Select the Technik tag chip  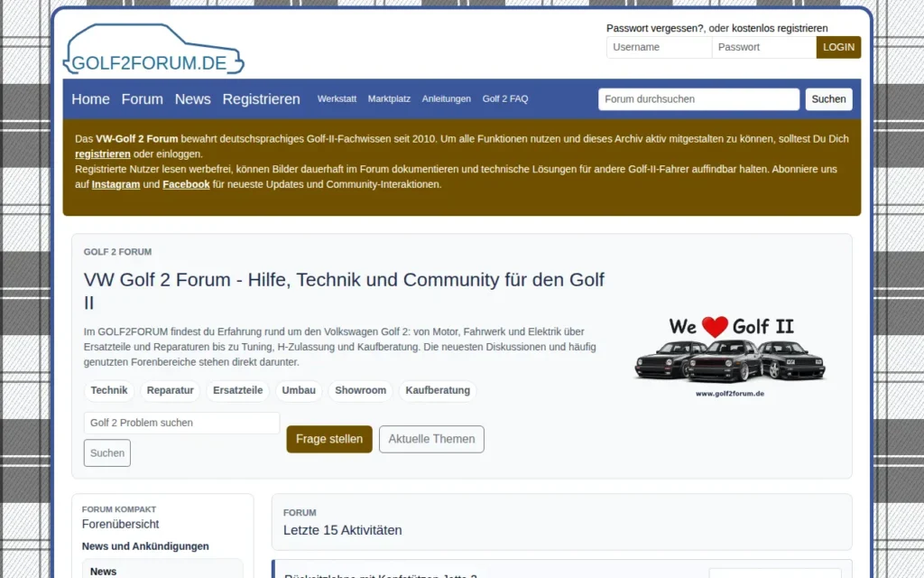pos(109,390)
